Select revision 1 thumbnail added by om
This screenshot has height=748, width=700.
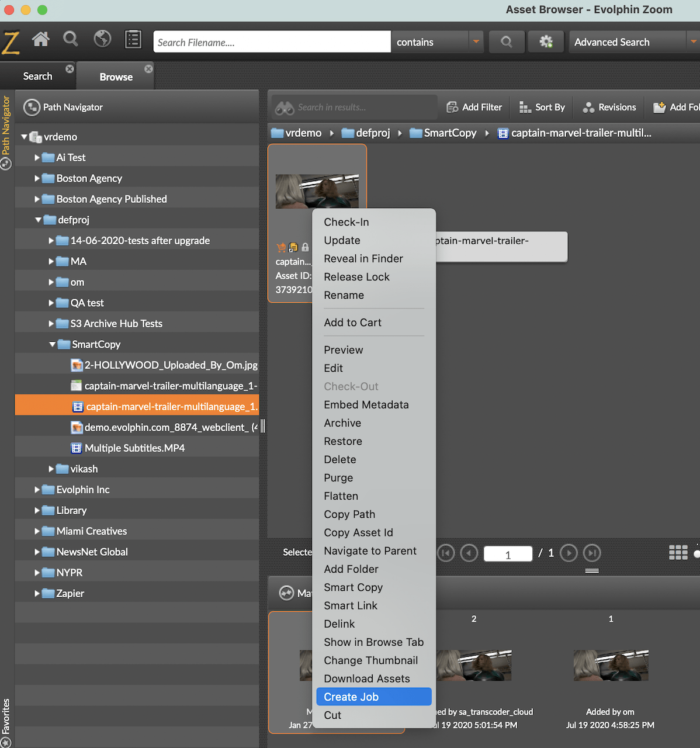click(611, 665)
